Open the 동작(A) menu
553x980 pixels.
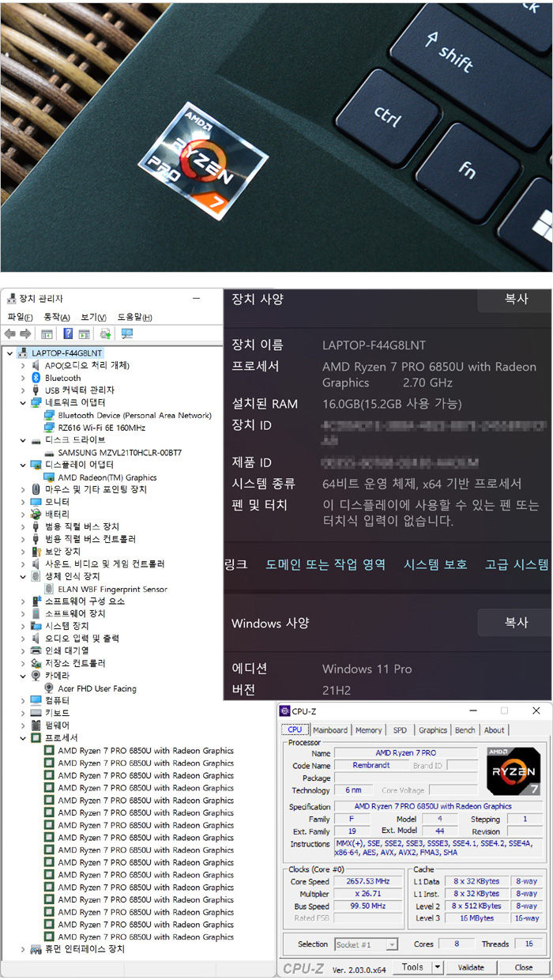57,317
